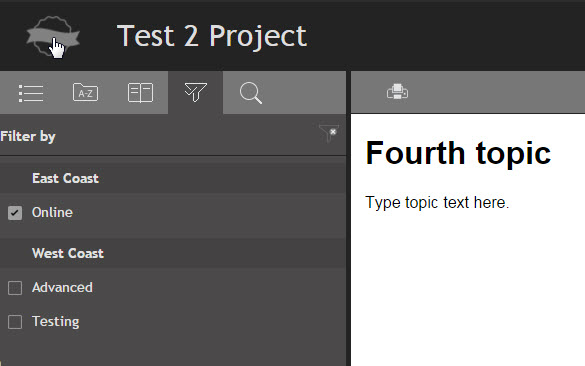Collapse the West Coast filter group
This screenshot has height=366, width=585.
click(173, 253)
